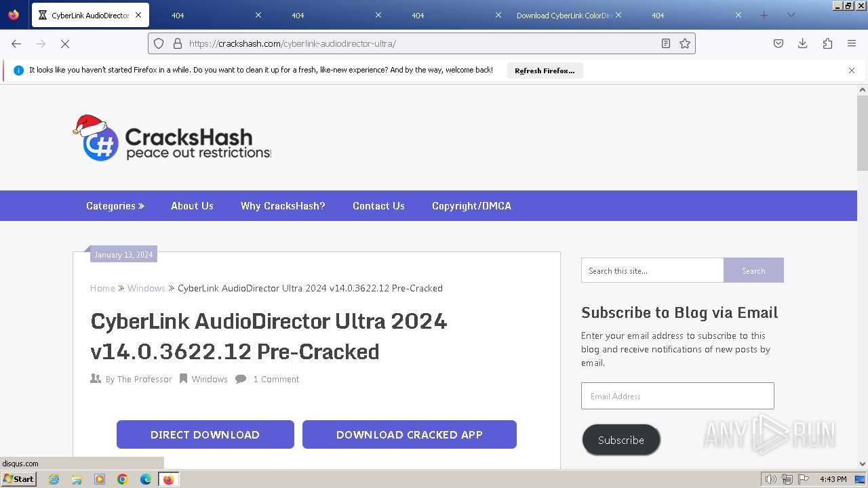
Task: Close the third 404 tab
Action: [498, 15]
